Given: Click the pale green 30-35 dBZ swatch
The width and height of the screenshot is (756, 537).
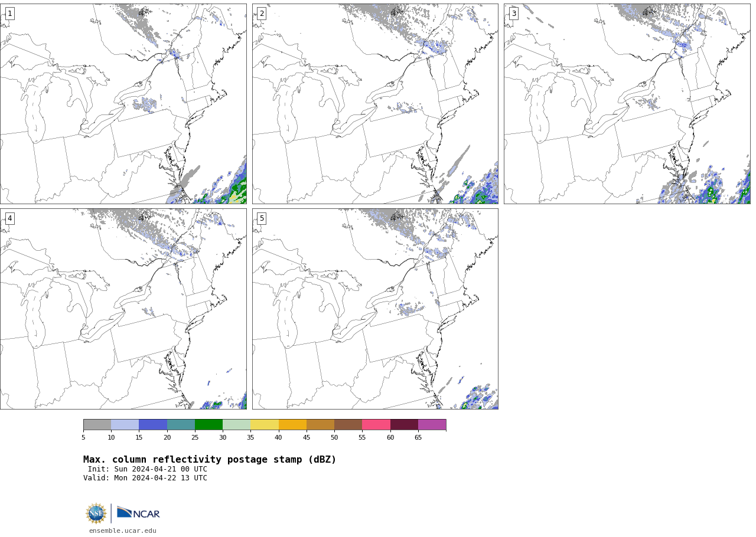Looking at the screenshot, I should point(236,425).
